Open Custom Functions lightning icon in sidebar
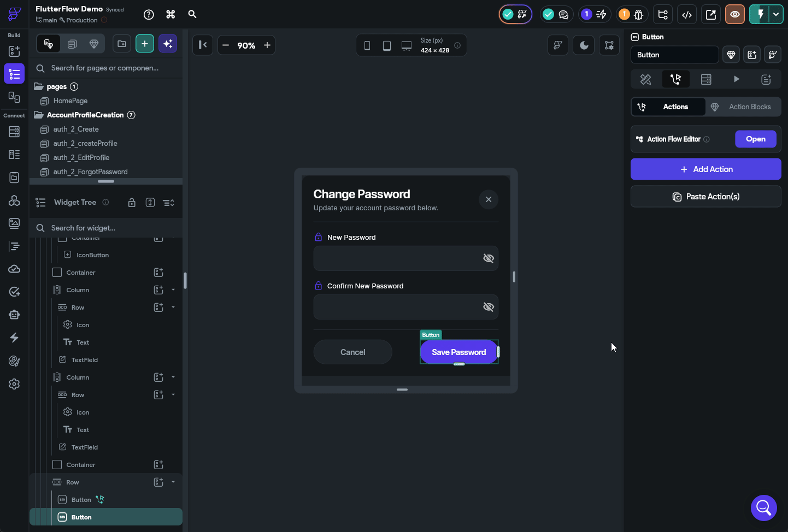The height and width of the screenshot is (532, 788). tap(14, 338)
